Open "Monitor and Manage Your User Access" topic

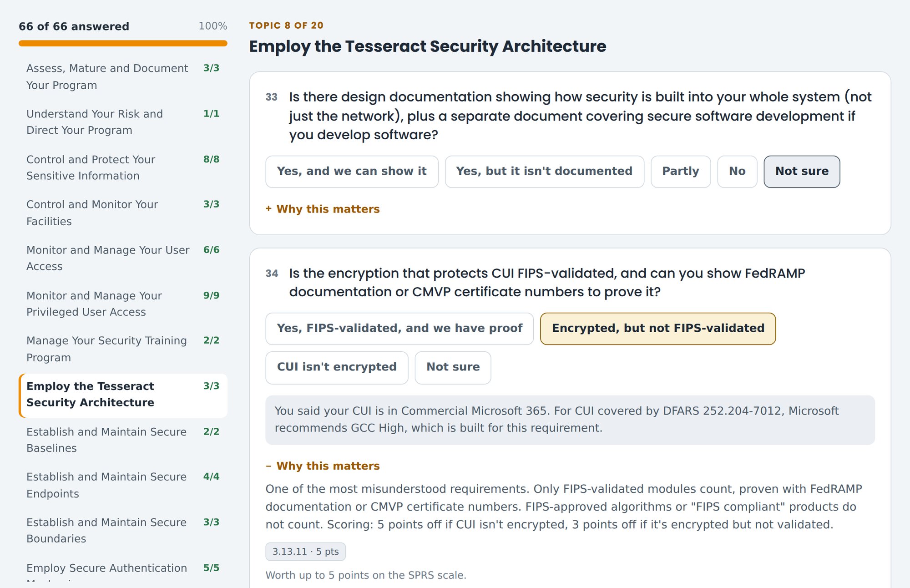123,258
